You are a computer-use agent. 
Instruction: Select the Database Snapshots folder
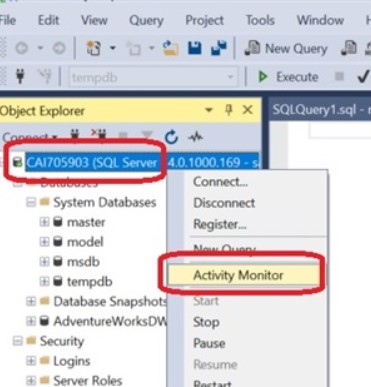[110, 301]
